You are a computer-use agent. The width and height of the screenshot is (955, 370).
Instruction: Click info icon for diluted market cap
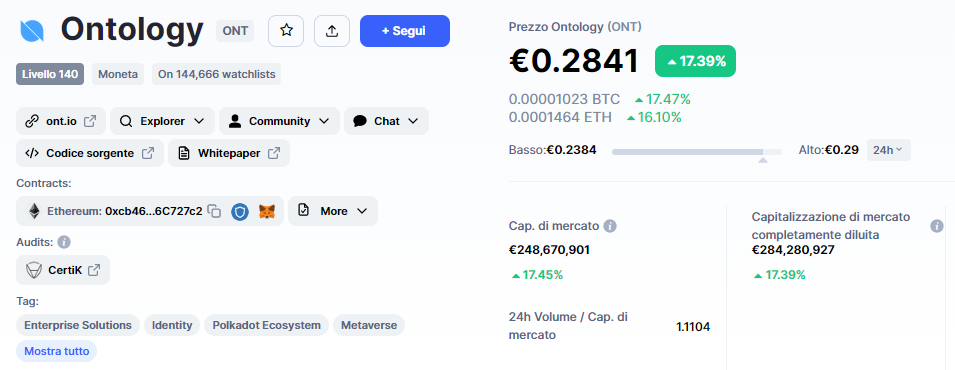937,226
